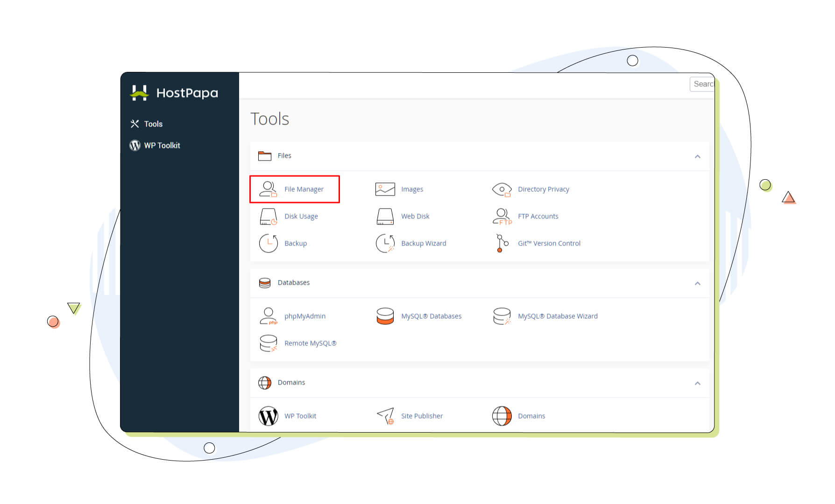The width and height of the screenshot is (835, 504).
Task: Click the FTP Accounts icon
Action: click(502, 217)
